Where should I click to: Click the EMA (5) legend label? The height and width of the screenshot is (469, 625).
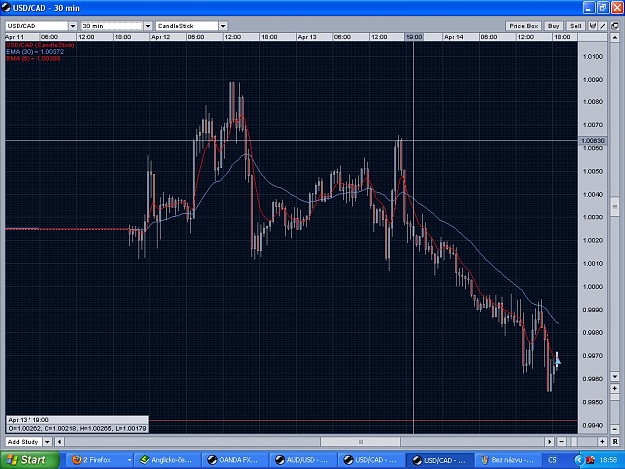(x=33, y=59)
